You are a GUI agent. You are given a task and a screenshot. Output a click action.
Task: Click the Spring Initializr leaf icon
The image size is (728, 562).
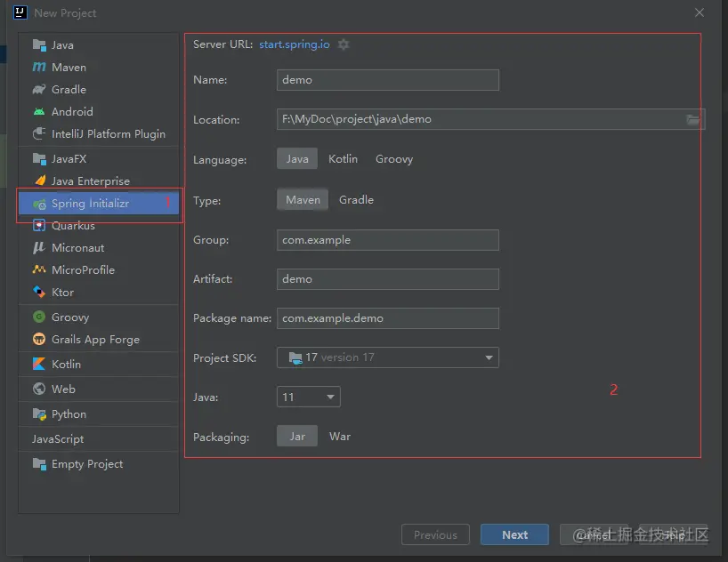coord(39,204)
